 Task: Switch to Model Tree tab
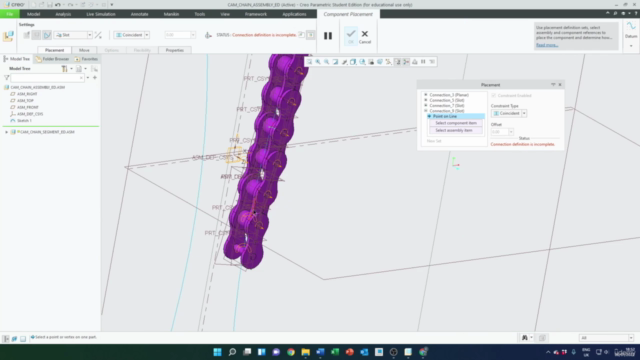tap(17, 59)
